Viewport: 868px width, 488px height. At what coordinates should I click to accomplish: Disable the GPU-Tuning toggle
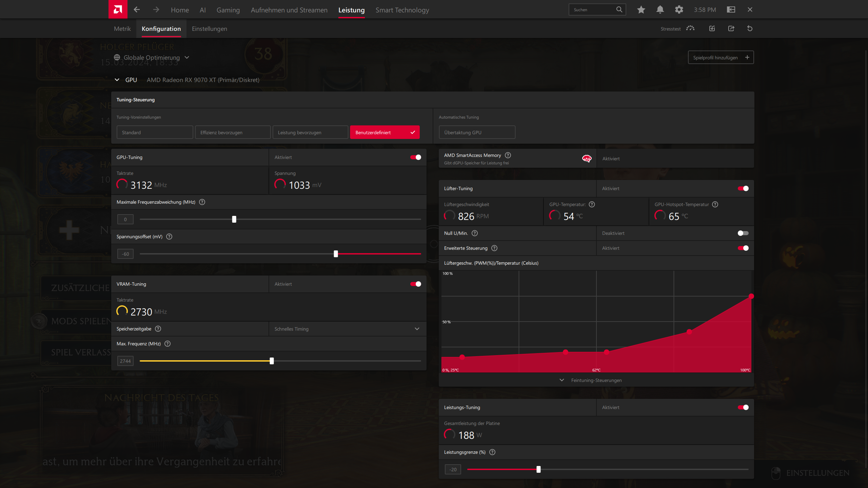415,157
